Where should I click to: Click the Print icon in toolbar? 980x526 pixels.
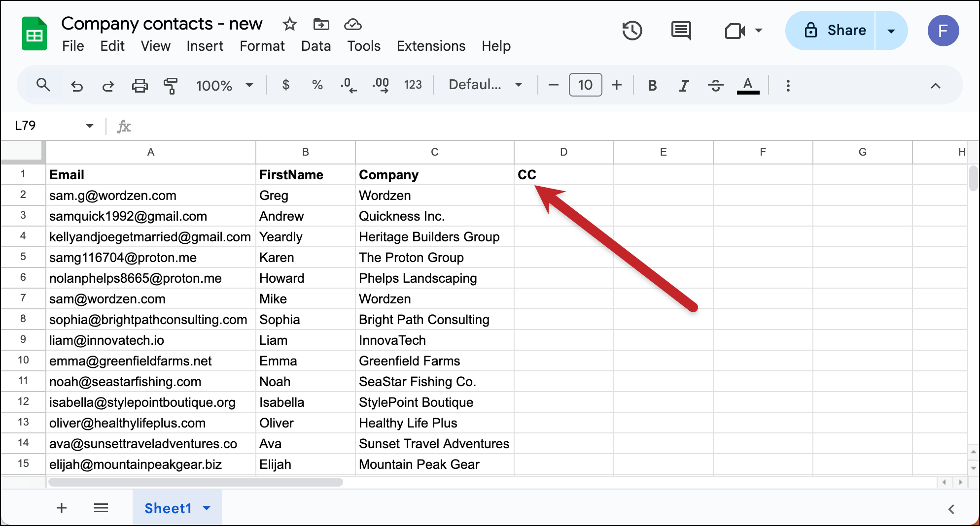coord(140,86)
